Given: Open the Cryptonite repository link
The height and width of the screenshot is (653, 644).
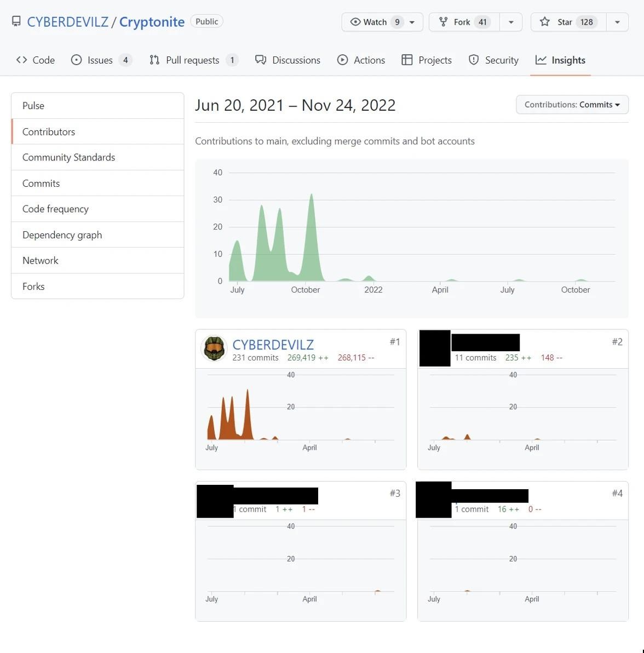Looking at the screenshot, I should pyautogui.click(x=152, y=22).
